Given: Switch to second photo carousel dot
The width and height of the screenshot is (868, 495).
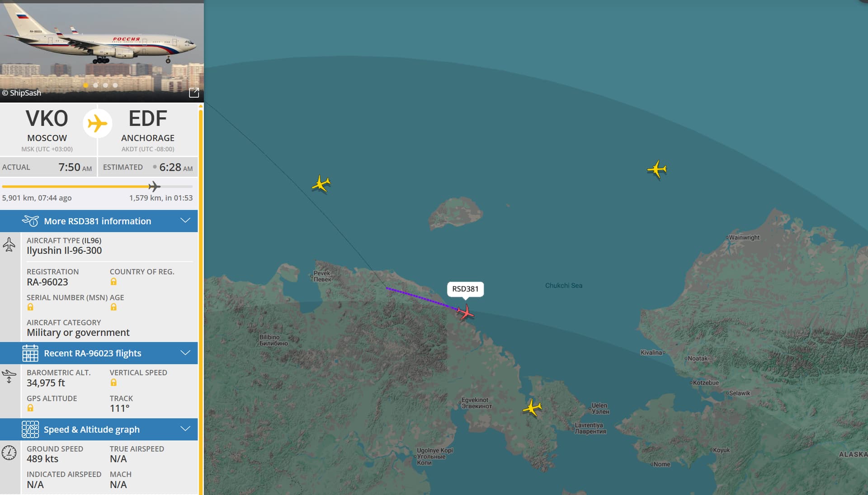Looking at the screenshot, I should click(x=96, y=85).
